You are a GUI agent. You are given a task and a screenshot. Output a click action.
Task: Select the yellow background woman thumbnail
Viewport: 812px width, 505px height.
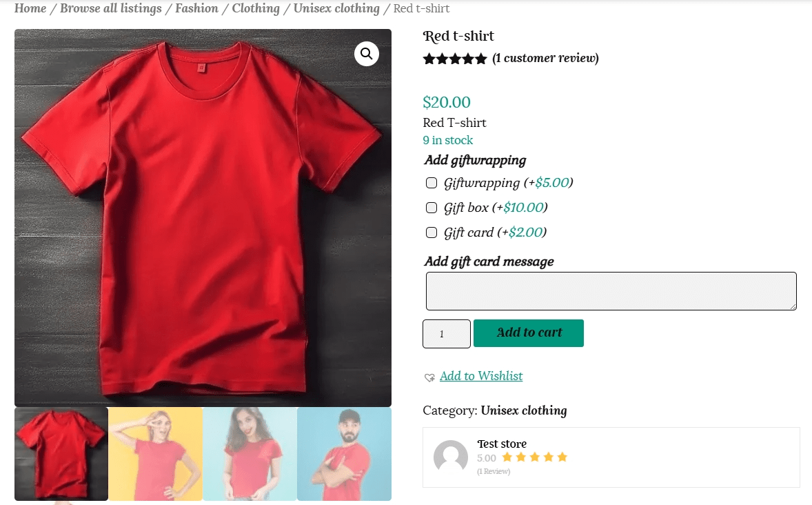pyautogui.click(x=156, y=454)
